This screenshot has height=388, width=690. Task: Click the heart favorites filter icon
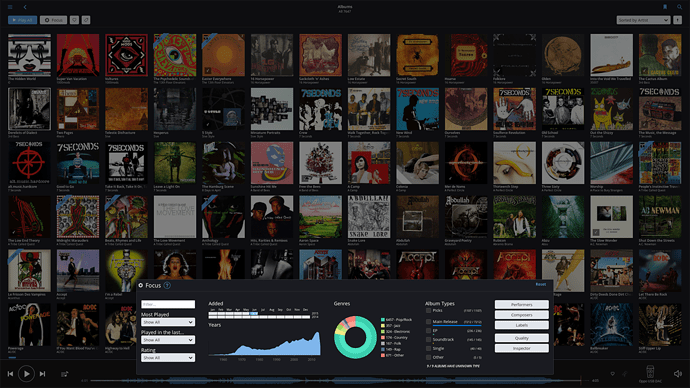[x=74, y=20]
